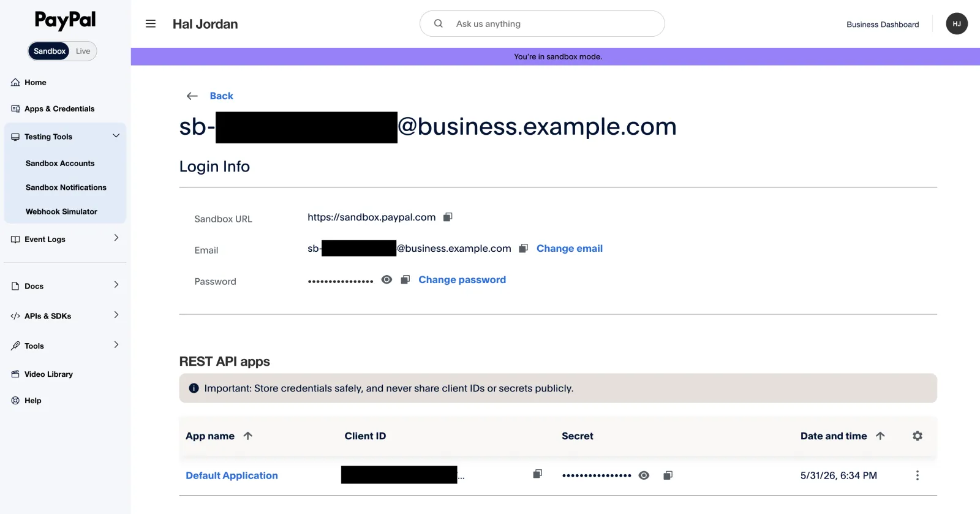Click the Secret column header
980x514 pixels.
pos(578,436)
